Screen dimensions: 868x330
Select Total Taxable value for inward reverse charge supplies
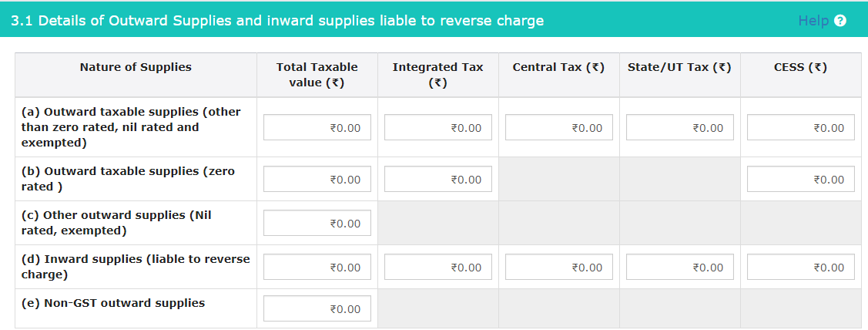pyautogui.click(x=317, y=267)
